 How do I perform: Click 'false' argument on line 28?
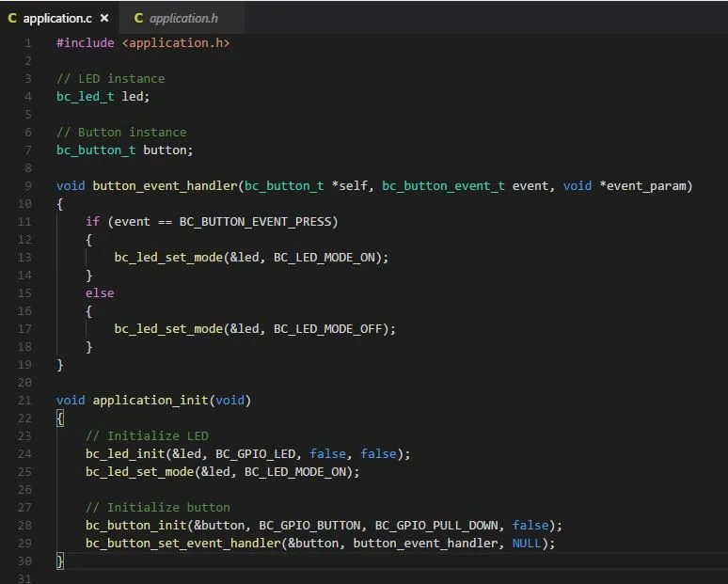point(530,526)
